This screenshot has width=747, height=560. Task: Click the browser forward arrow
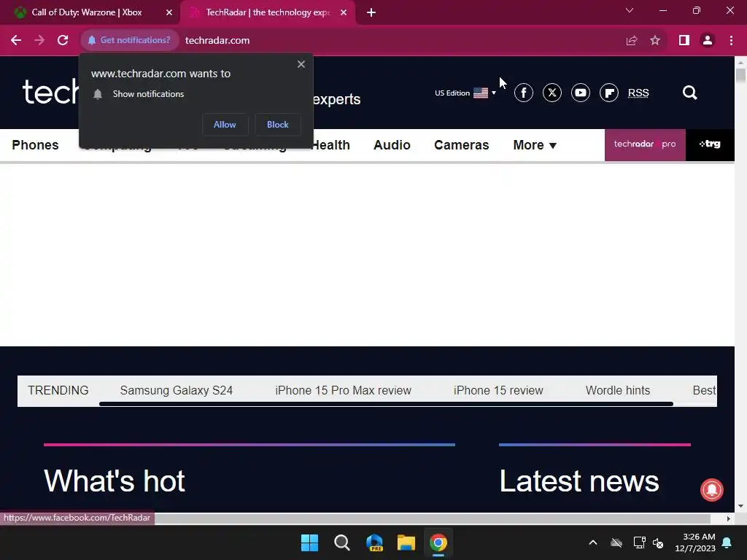39,41
